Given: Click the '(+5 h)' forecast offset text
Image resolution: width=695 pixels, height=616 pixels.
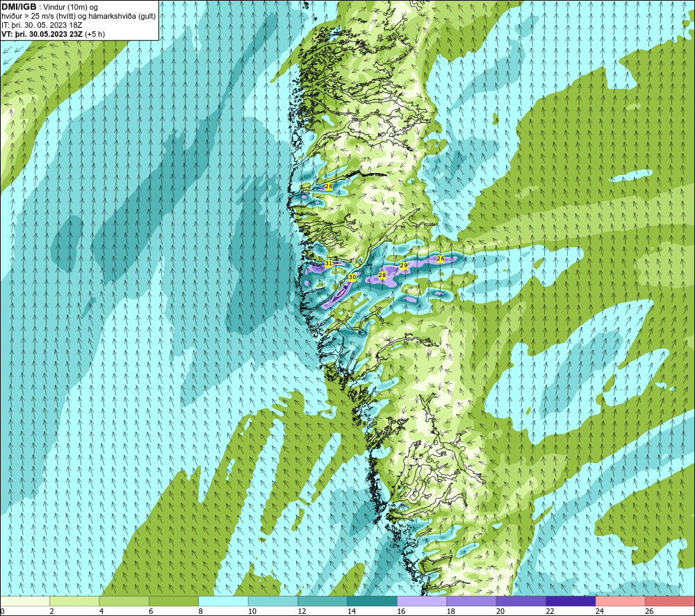Looking at the screenshot, I should pos(95,34).
